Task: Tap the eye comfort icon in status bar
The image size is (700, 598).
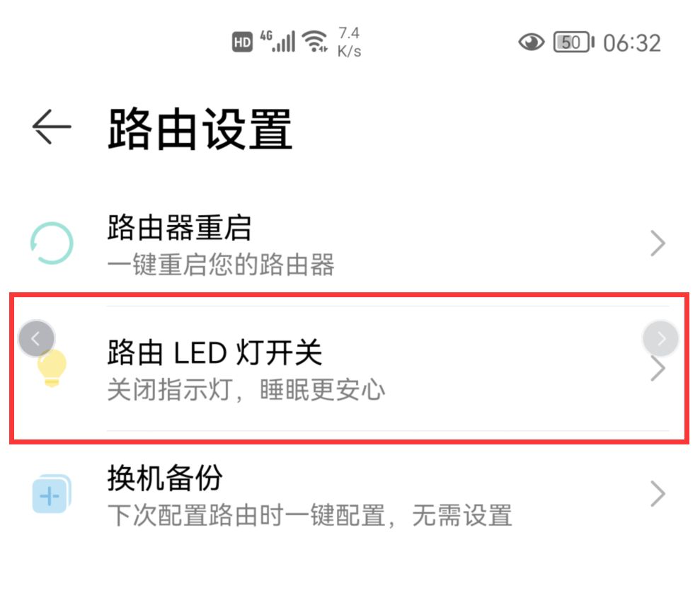Action: pos(532,42)
